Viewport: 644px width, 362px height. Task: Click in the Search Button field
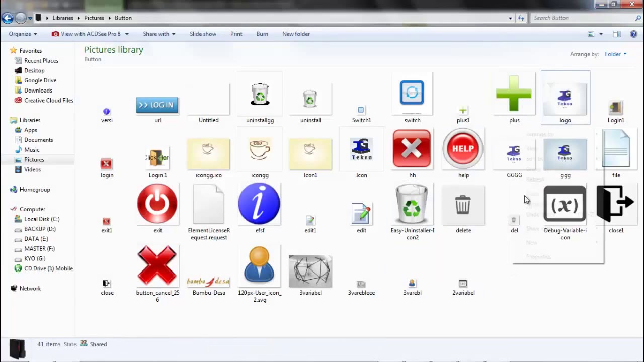click(x=582, y=18)
